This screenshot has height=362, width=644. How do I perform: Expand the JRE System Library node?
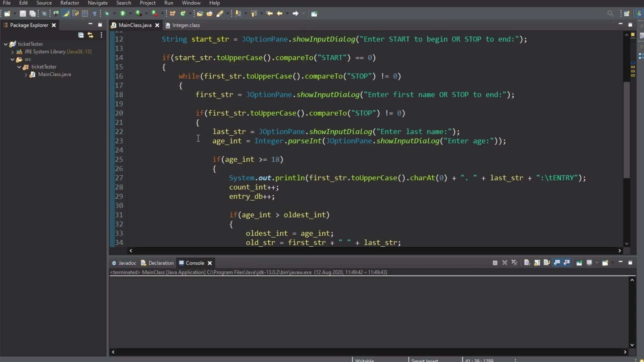click(12, 52)
